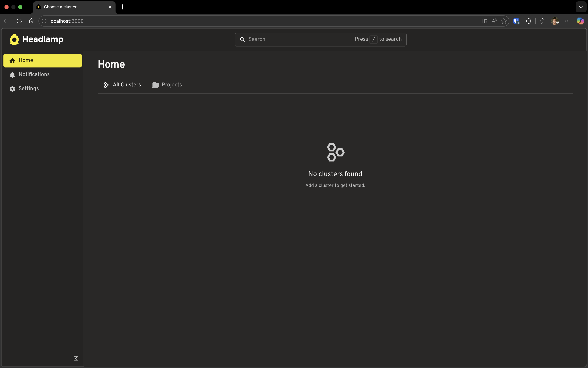Click the search magnifier icon
This screenshot has width=588, height=368.
(243, 39)
